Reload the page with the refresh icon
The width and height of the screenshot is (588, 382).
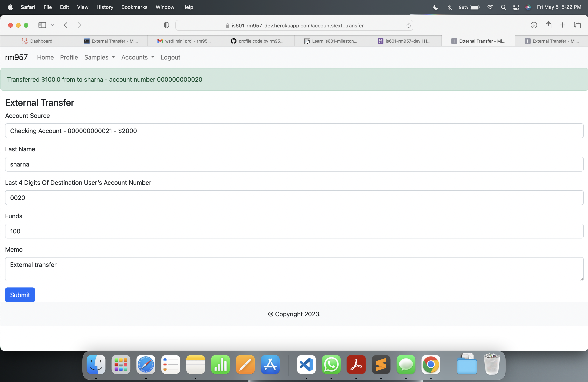click(408, 25)
